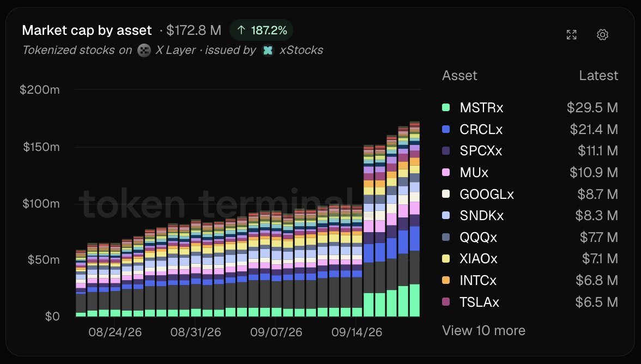The image size is (641, 364).
Task: Click the GOOGLx cream color swatch
Action: (x=446, y=194)
